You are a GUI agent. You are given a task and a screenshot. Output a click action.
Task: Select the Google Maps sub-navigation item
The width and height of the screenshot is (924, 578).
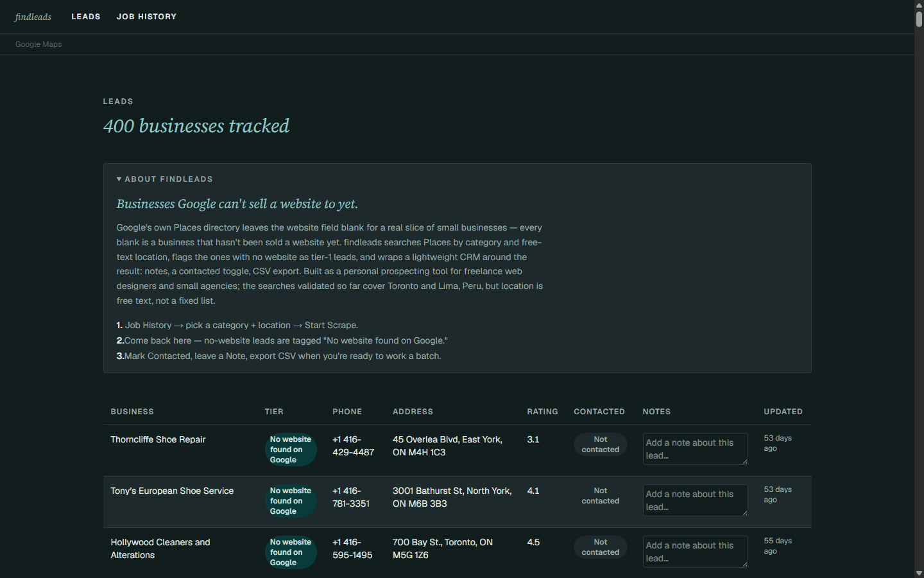(x=38, y=44)
